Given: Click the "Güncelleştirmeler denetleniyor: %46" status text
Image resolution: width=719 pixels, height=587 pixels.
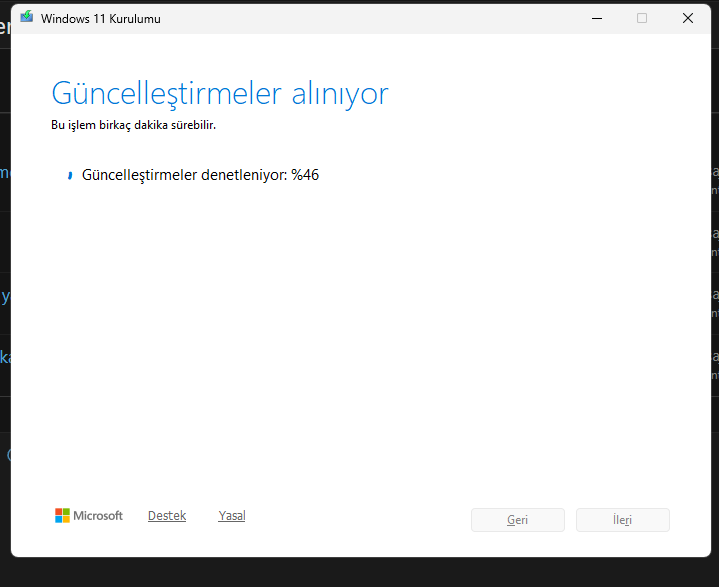Looking at the screenshot, I should point(200,175).
